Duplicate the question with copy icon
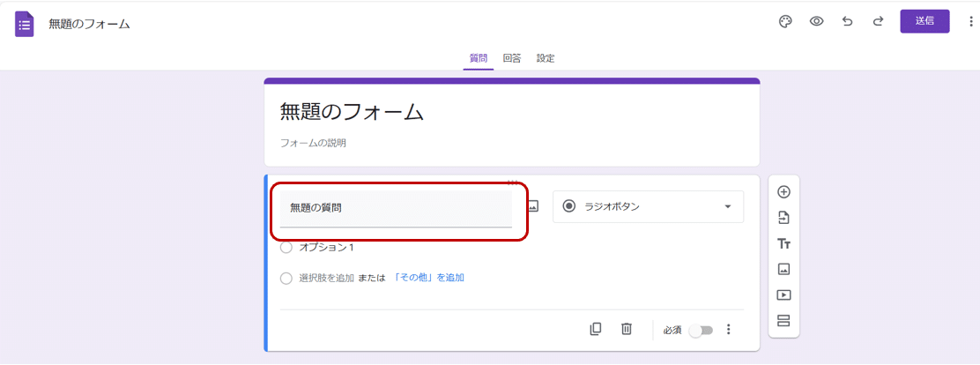Image resolution: width=980 pixels, height=365 pixels. click(596, 329)
